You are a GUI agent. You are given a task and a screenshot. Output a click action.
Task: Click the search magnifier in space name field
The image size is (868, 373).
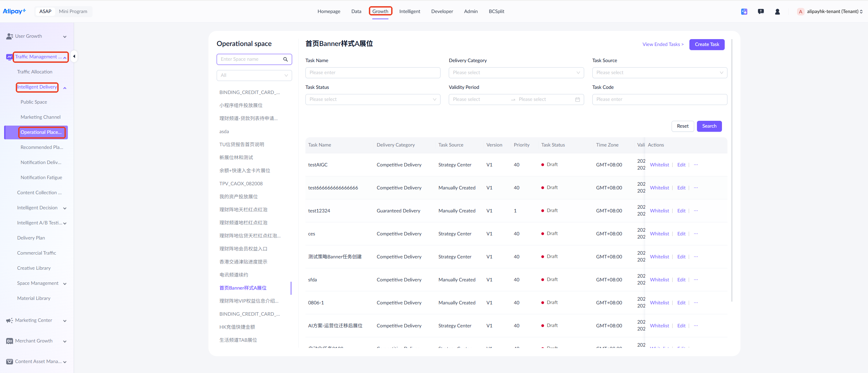[x=285, y=59]
